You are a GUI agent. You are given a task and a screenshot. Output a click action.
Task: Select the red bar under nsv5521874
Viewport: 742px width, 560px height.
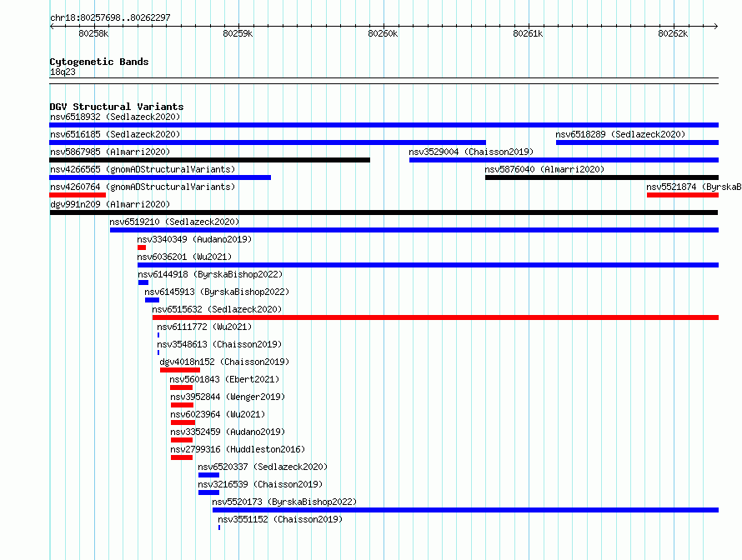click(x=683, y=195)
